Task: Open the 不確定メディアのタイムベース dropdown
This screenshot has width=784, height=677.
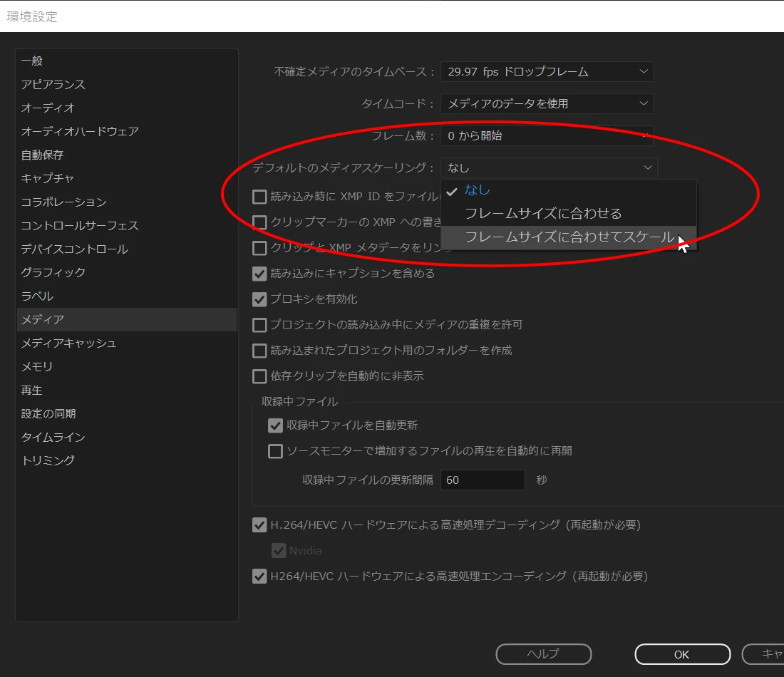Action: click(x=547, y=71)
